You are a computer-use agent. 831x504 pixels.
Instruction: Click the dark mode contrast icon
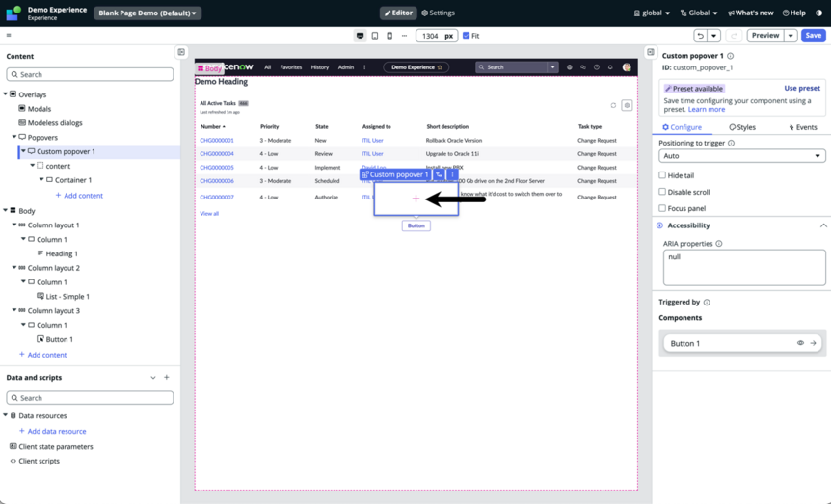(818, 13)
